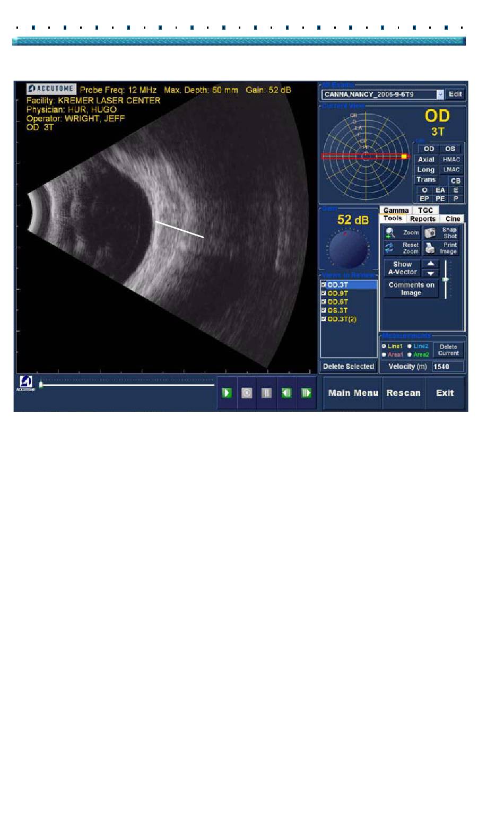Select the Line1 measurement radio button
This screenshot has height=824, width=504.
pyautogui.click(x=384, y=346)
